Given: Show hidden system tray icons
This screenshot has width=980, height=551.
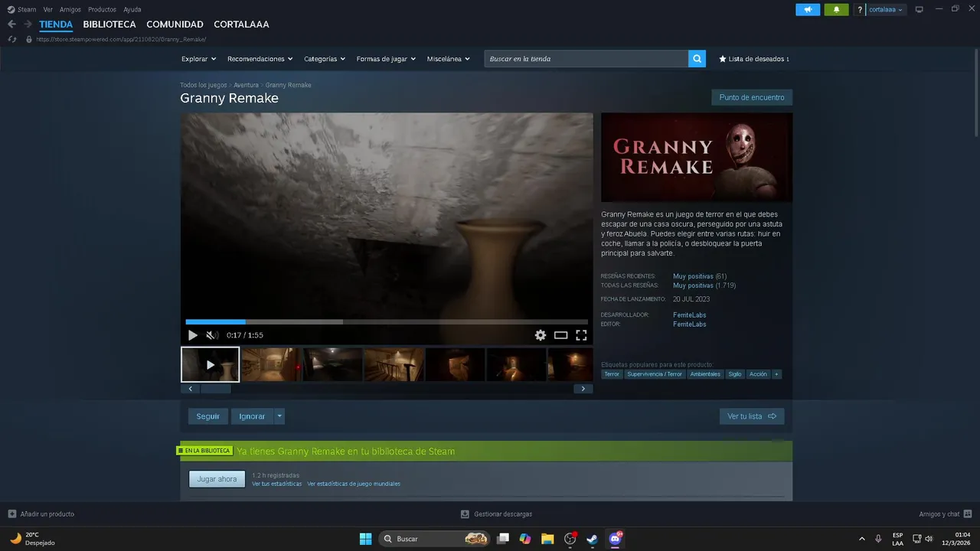Looking at the screenshot, I should (x=862, y=539).
